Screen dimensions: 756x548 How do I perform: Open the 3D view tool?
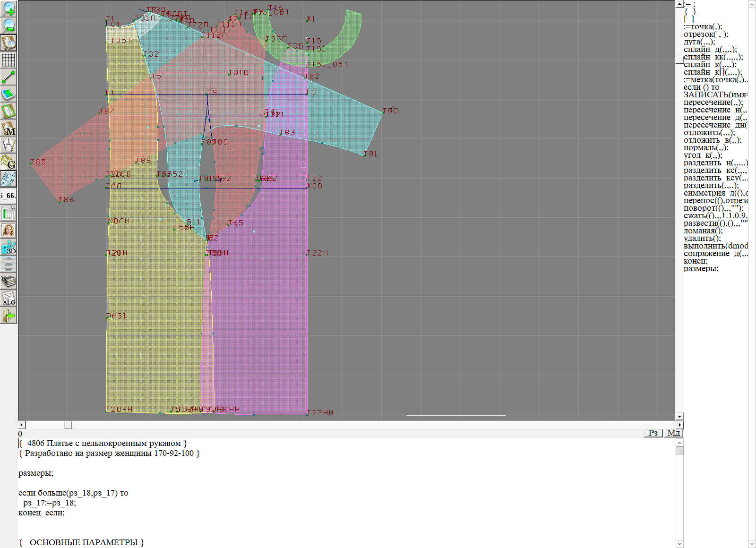pos(9,248)
